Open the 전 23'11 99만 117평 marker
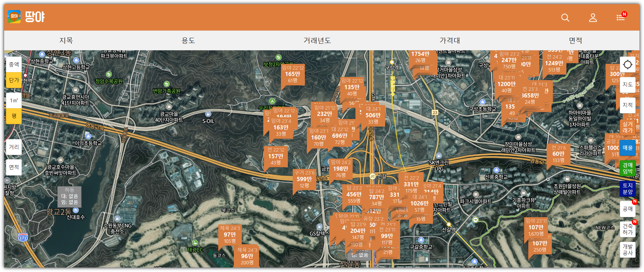Image resolution: width=644 pixels, height=272 pixels. pos(387,236)
